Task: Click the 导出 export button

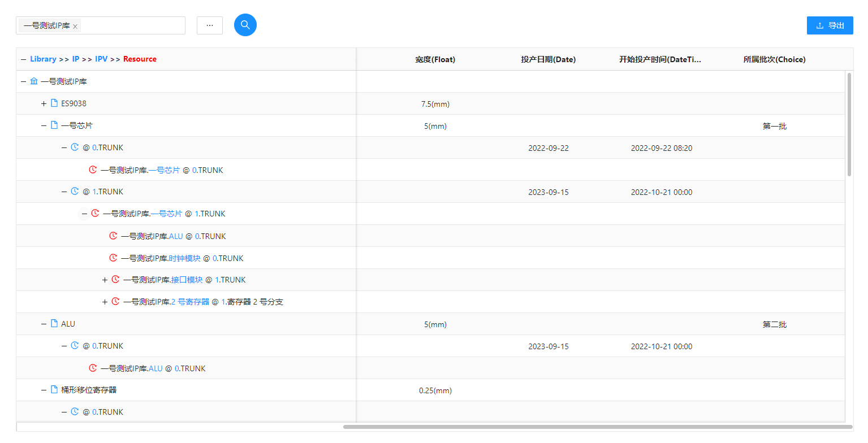Action: (x=830, y=25)
